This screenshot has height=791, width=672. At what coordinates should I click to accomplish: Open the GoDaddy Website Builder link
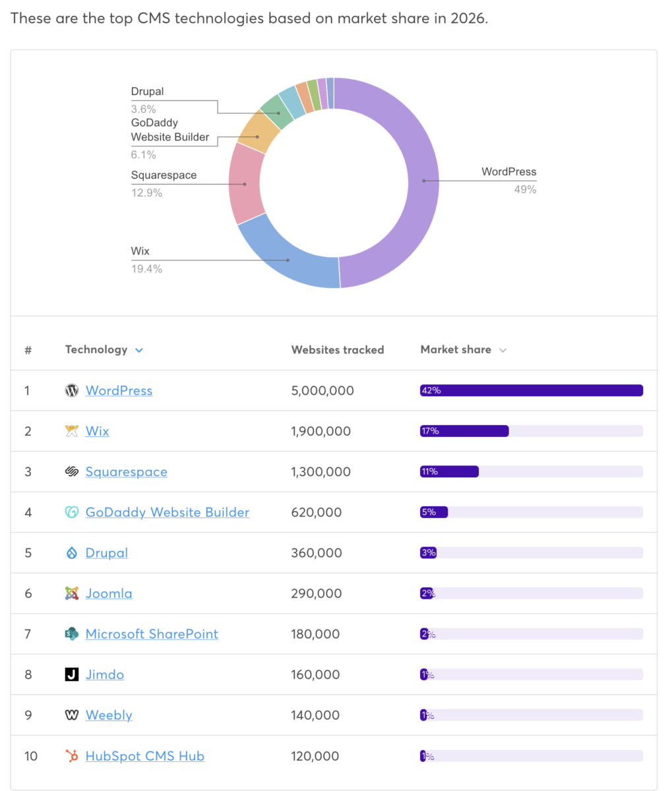point(168,512)
